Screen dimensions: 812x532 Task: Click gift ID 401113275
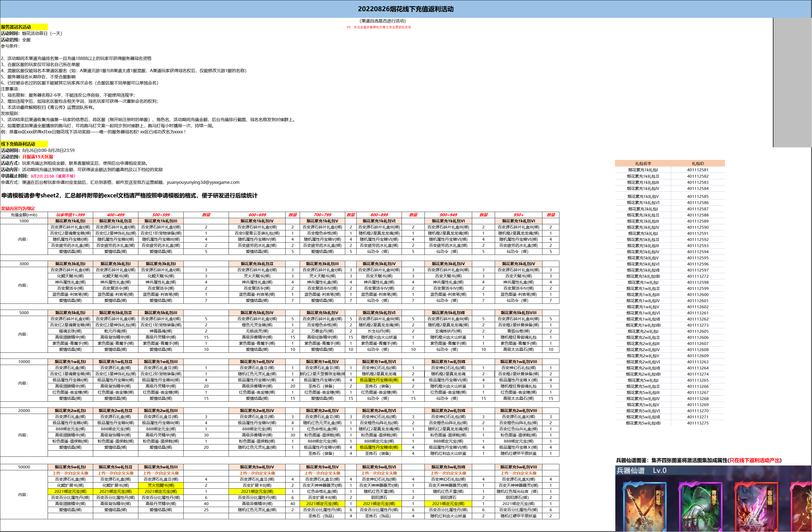[x=698, y=423]
